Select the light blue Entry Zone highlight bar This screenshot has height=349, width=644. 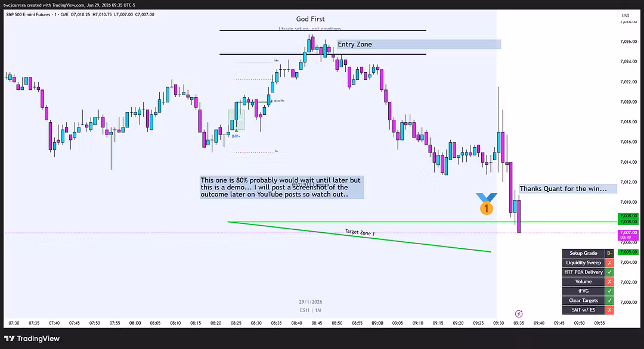[x=419, y=44]
